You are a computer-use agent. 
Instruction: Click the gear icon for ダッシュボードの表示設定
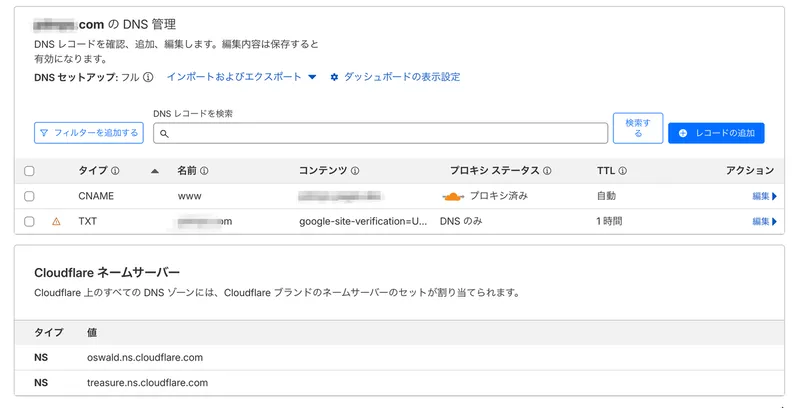tap(335, 77)
